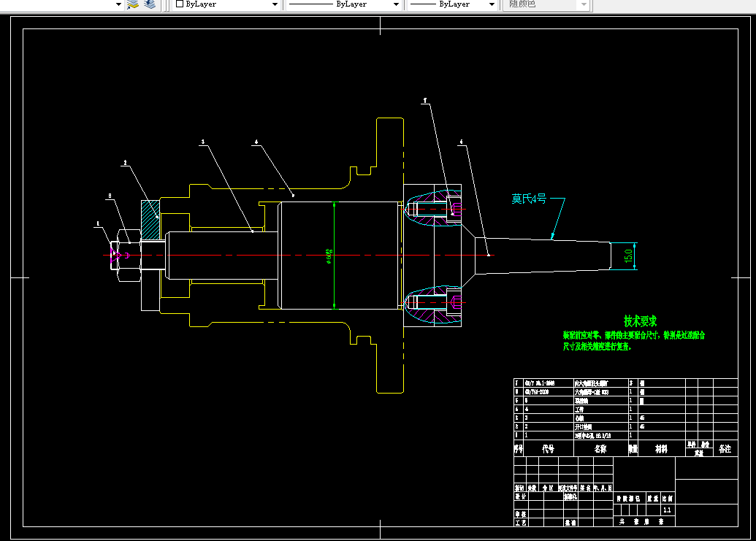This screenshot has height=541, width=756.
Task: Expand the layer list dropdown arrow
Action: 118,4
